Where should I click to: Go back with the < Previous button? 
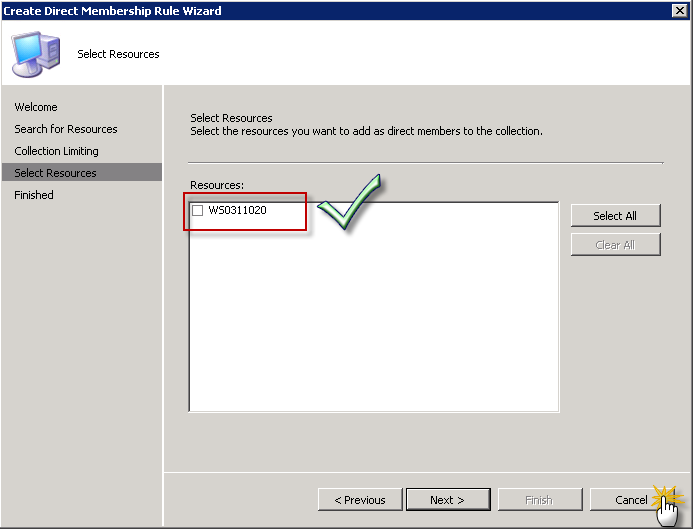point(360,499)
